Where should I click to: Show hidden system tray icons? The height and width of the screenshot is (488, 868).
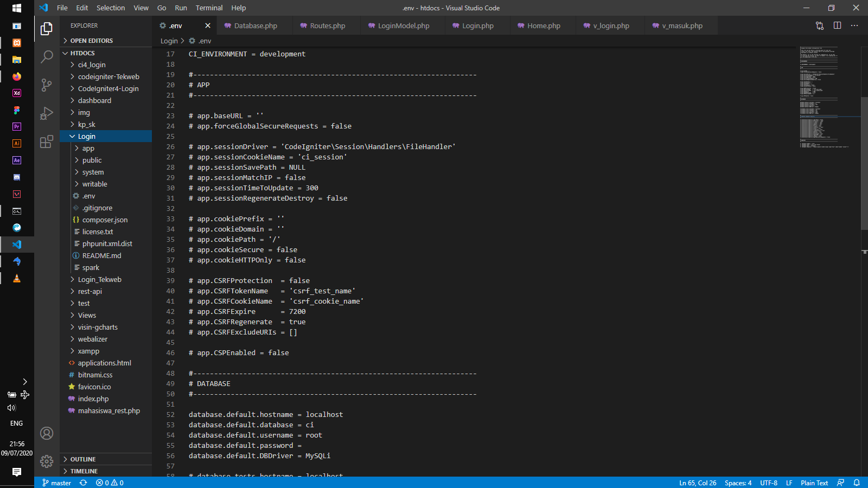tap(24, 382)
